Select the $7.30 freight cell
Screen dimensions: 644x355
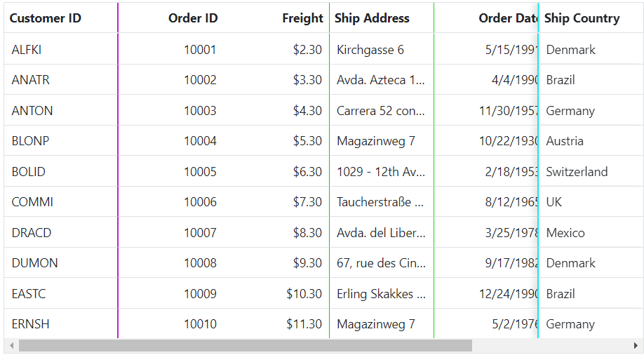click(276, 202)
